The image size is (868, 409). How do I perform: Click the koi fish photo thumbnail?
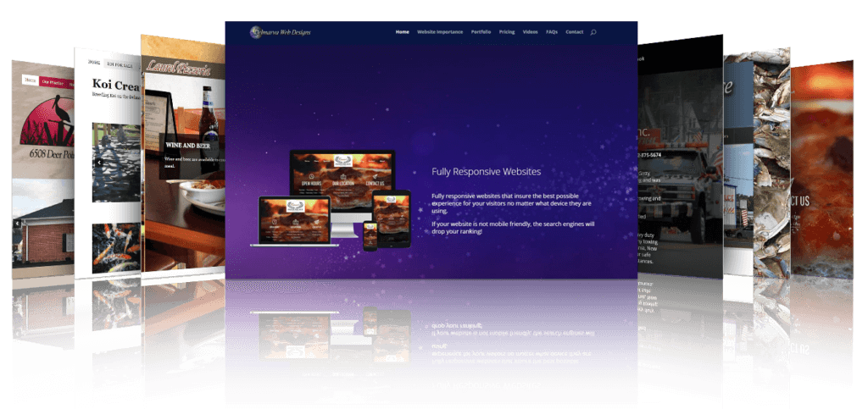click(116, 247)
